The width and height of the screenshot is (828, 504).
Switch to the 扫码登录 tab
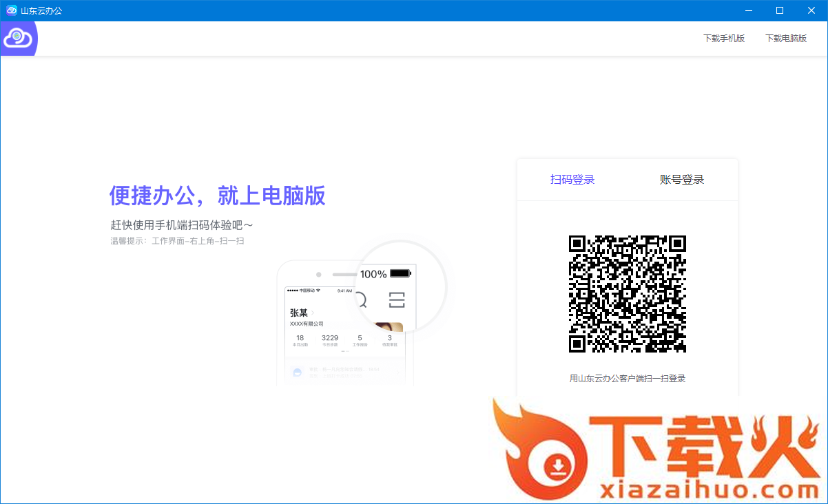pyautogui.click(x=572, y=180)
